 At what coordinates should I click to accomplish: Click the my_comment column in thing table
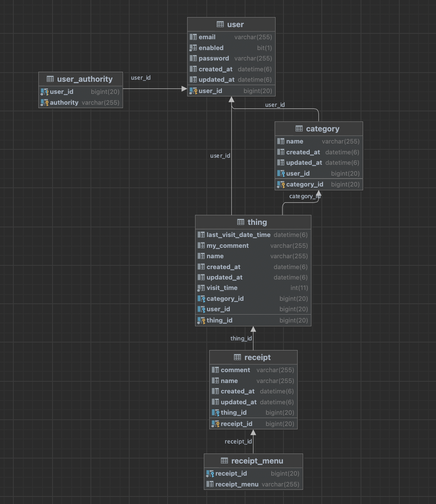(x=253, y=246)
